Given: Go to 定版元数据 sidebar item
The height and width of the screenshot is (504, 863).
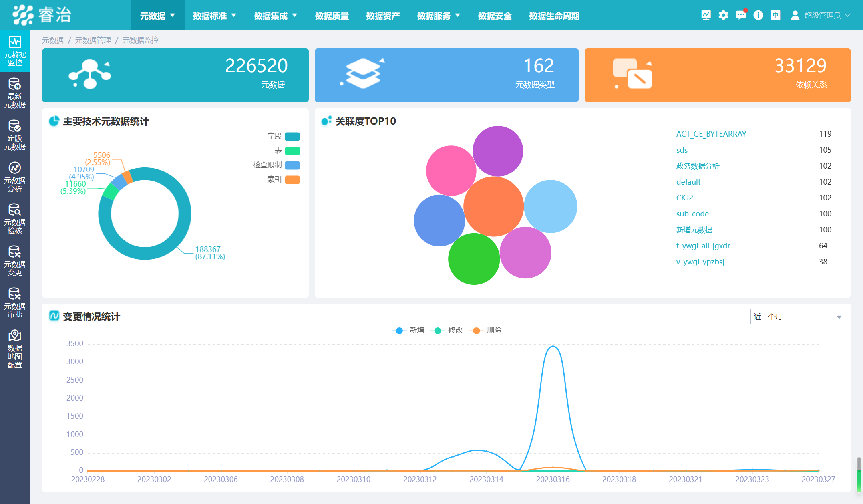Looking at the screenshot, I should coord(15,135).
